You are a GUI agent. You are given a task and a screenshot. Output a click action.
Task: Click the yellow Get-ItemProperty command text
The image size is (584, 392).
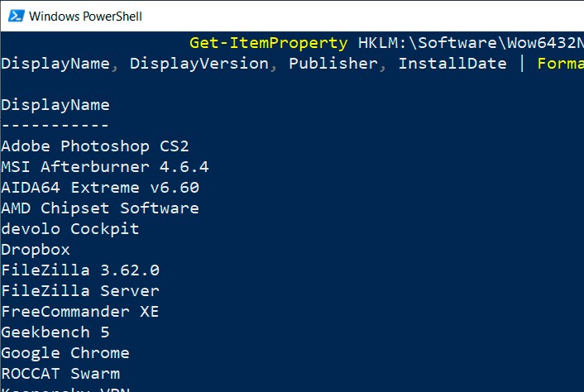tap(268, 43)
